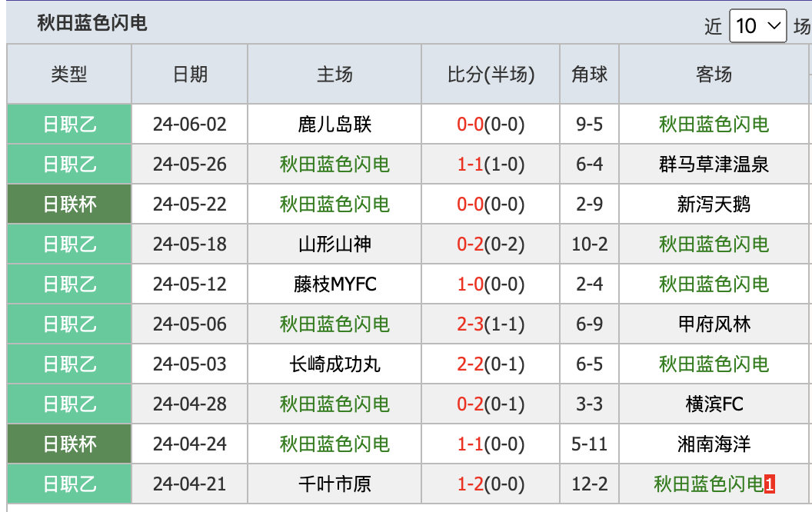The width and height of the screenshot is (812, 512).
Task: Click the 1-2 score on 24-04-21
Action: [x=471, y=484]
